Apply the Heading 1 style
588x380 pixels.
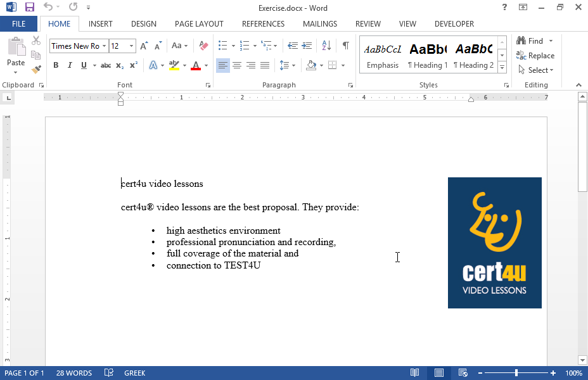(x=428, y=56)
